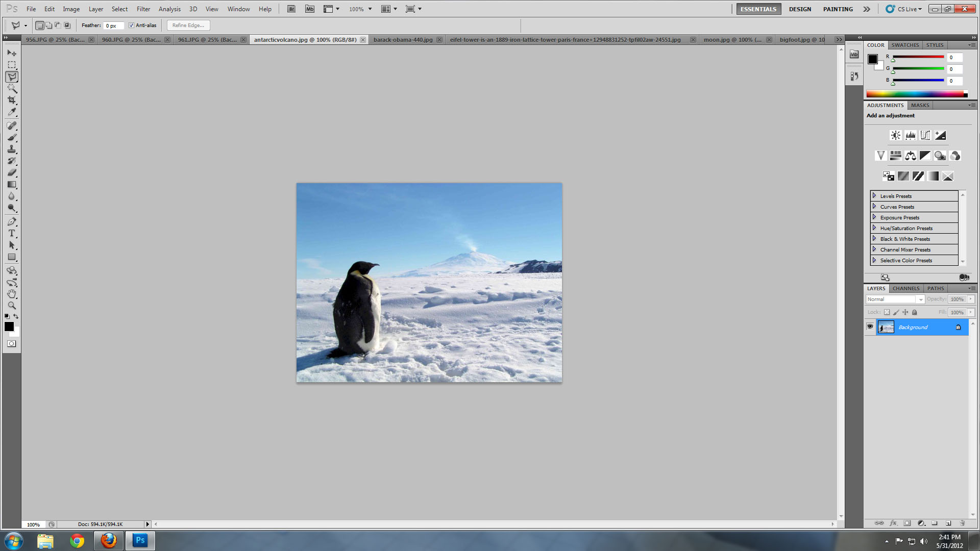Switch to the Design workspace
Screen dimensions: 980x551
click(800, 9)
